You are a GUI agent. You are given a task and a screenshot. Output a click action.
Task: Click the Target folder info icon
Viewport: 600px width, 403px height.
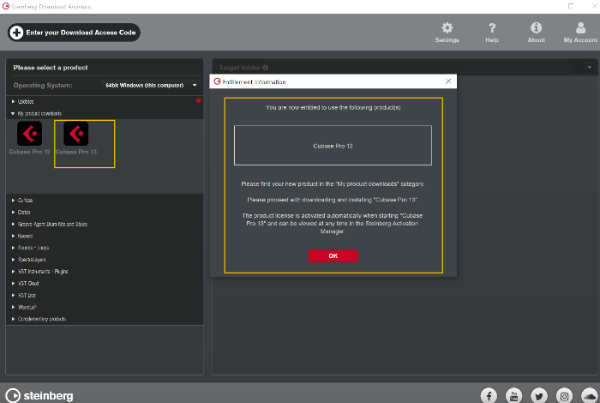265,67
